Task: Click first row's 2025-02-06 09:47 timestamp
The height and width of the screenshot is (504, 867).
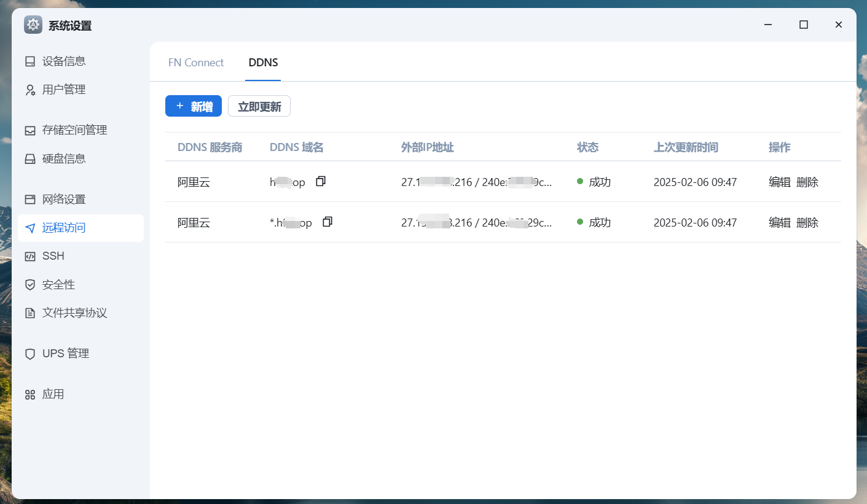Action: pos(695,182)
